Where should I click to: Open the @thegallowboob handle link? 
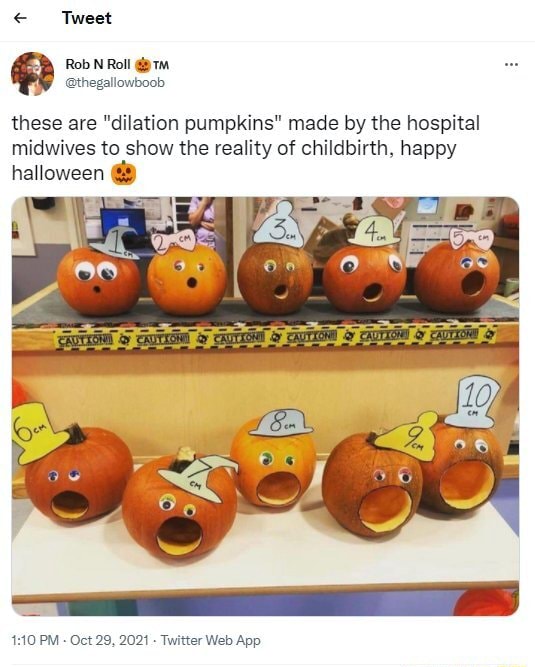point(115,82)
